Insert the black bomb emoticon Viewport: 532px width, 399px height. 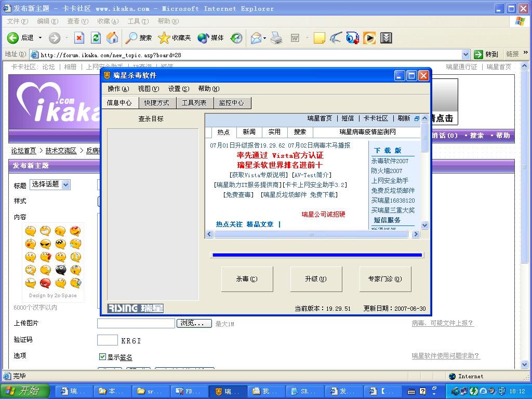(x=60, y=270)
